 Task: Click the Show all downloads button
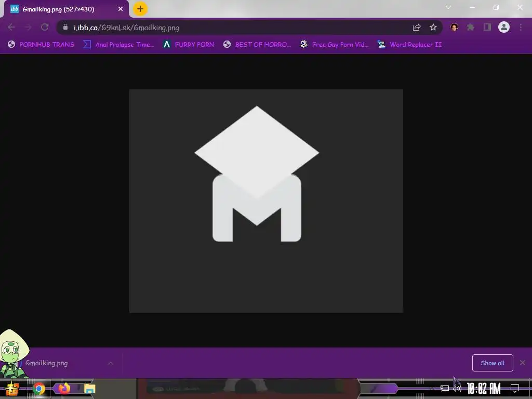(x=493, y=363)
